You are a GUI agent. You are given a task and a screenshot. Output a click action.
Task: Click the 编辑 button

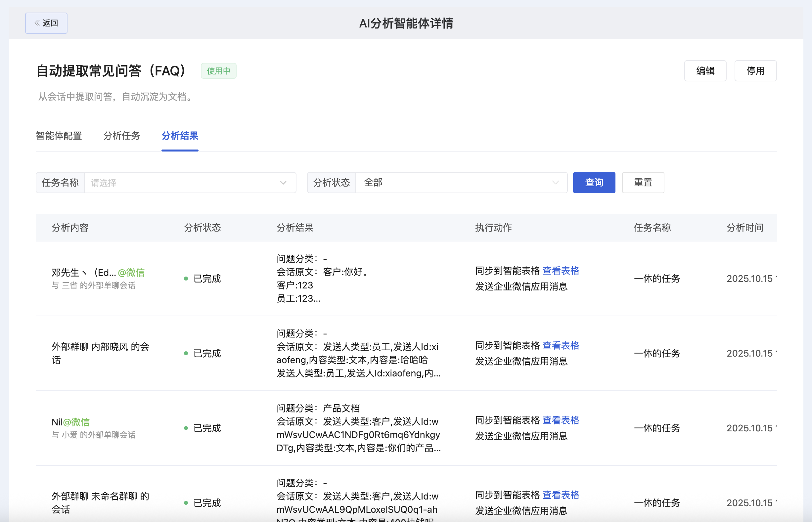[705, 71]
